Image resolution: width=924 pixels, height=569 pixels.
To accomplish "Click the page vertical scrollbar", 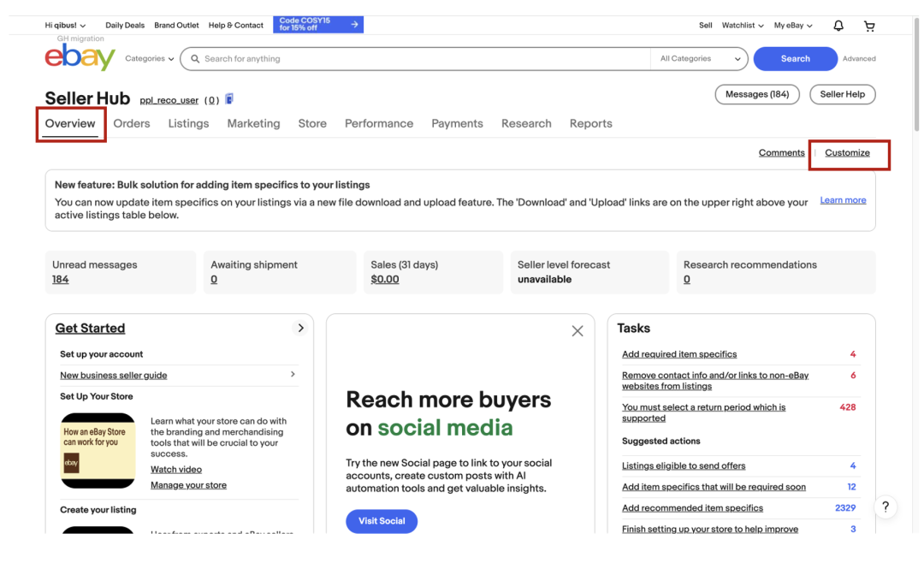I will coord(916,74).
